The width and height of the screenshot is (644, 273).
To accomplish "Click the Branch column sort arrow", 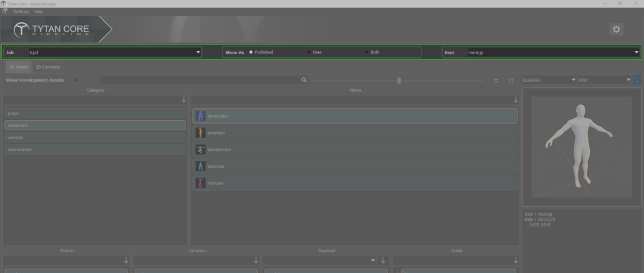I will tap(126, 260).
